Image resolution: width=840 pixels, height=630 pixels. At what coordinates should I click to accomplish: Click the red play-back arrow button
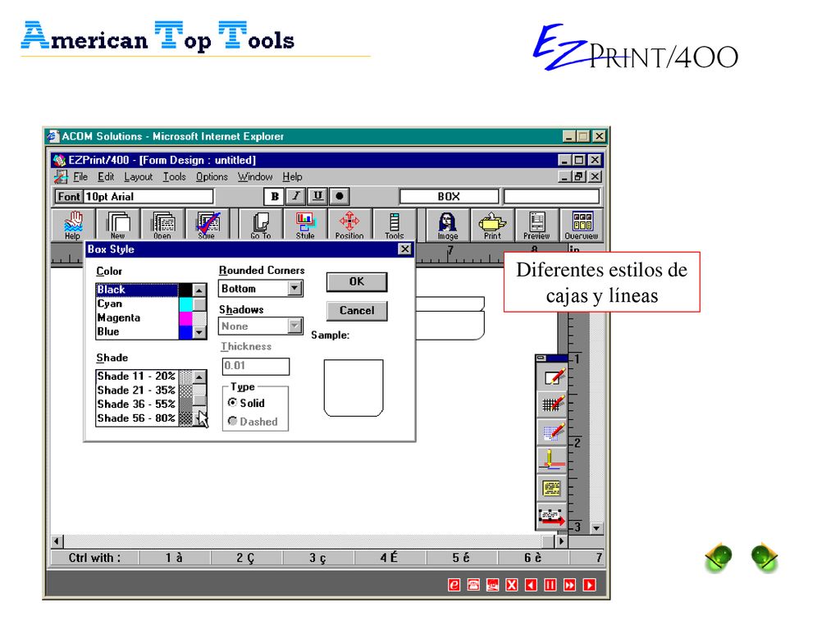pos(531,584)
